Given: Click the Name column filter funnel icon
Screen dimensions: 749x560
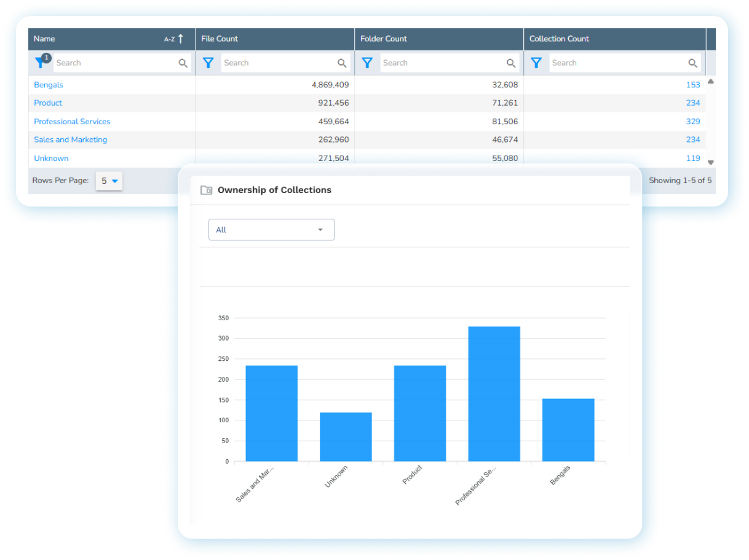Looking at the screenshot, I should 41,62.
